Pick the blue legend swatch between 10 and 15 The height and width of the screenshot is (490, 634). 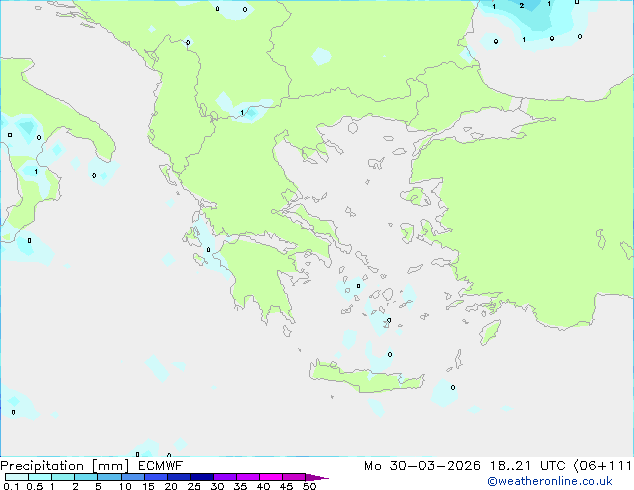coord(132,477)
